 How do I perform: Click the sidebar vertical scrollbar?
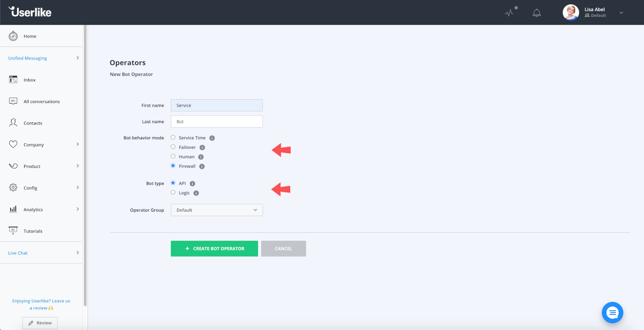pyautogui.click(x=85, y=165)
